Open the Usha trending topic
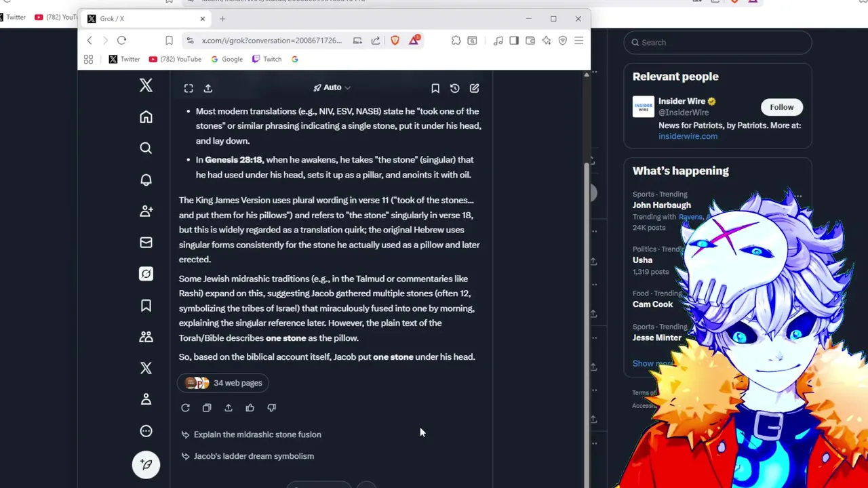868x488 pixels. pyautogui.click(x=642, y=260)
